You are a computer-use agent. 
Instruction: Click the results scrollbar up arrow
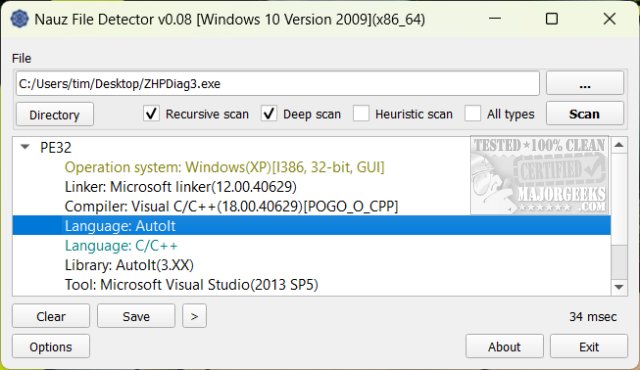tap(619, 145)
